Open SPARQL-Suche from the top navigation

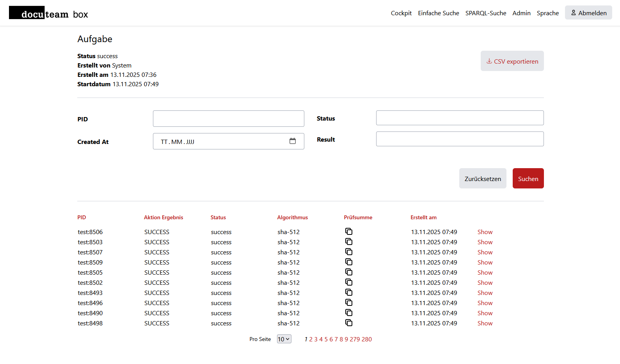coord(485,13)
